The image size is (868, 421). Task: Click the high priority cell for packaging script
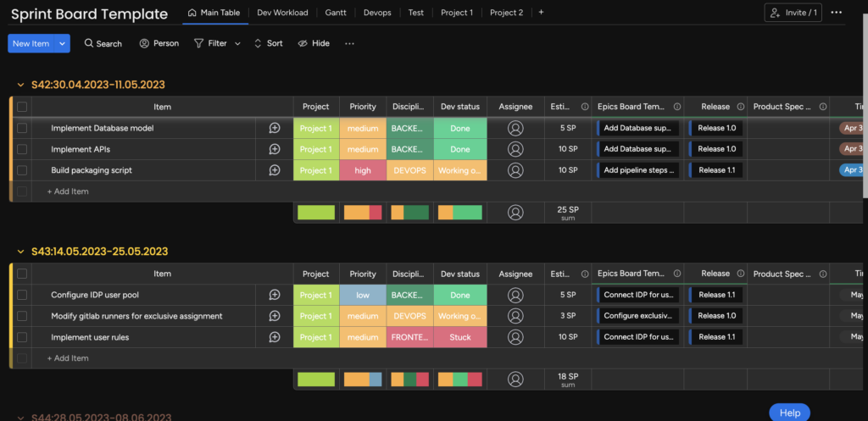pos(363,170)
